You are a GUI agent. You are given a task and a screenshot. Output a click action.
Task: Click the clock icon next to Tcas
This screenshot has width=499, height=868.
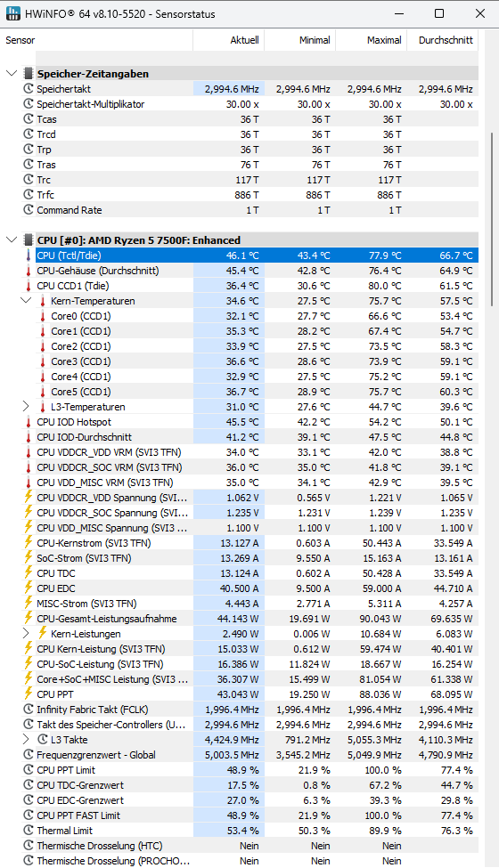[x=29, y=119]
